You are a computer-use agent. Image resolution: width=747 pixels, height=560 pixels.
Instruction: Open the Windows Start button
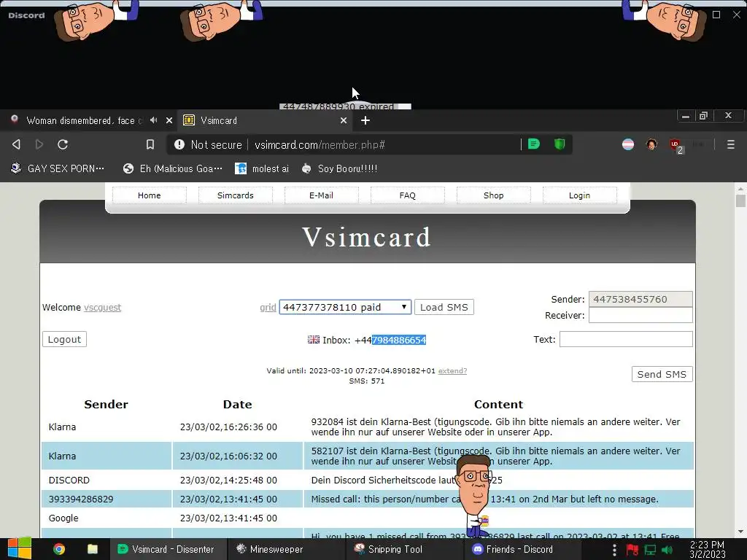pos(20,549)
